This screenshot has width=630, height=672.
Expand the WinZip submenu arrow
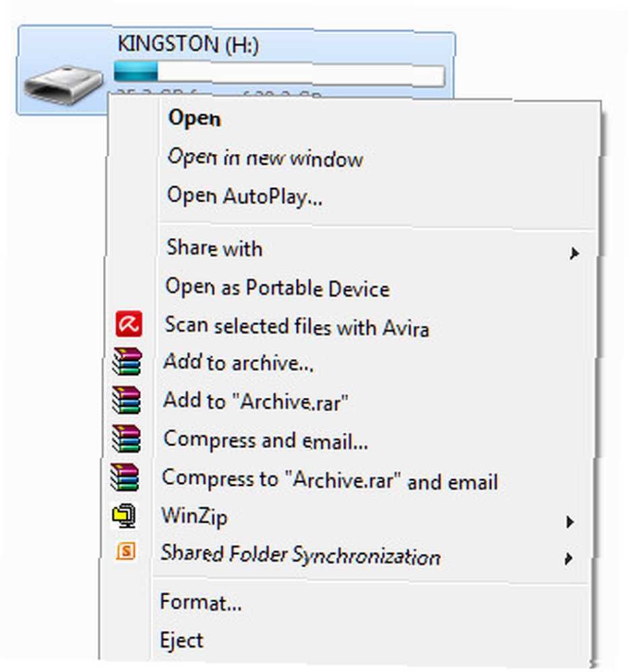(569, 521)
